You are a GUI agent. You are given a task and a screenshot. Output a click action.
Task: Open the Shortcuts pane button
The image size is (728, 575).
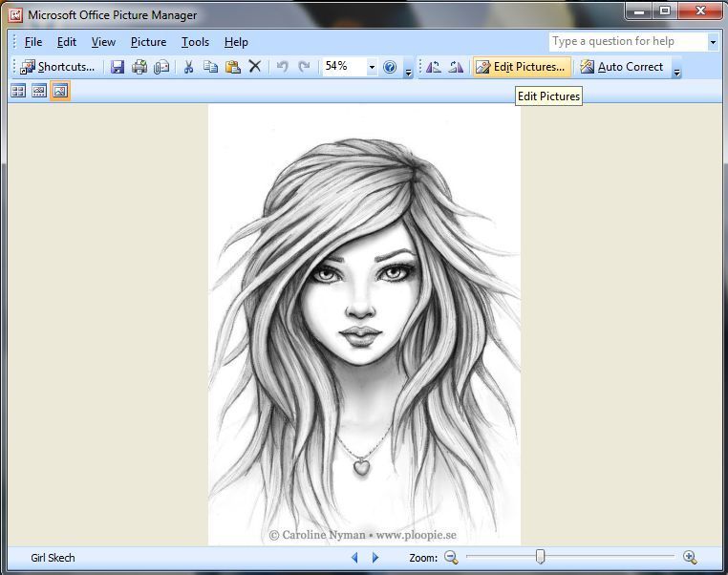[x=57, y=67]
